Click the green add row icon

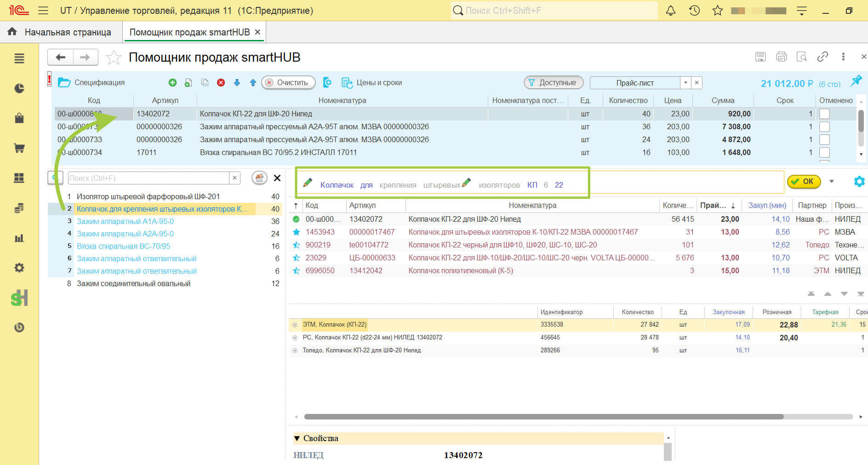(x=172, y=83)
